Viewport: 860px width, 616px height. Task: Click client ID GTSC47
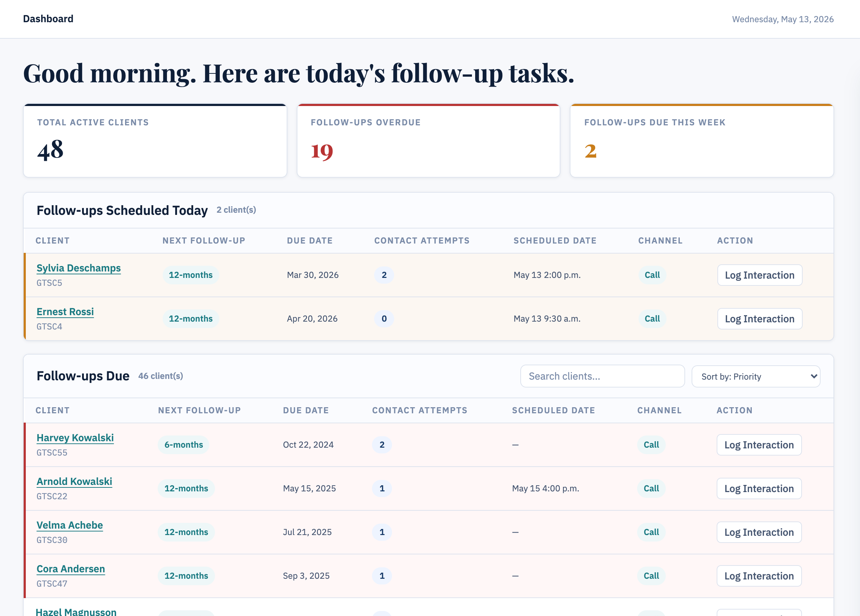(52, 584)
